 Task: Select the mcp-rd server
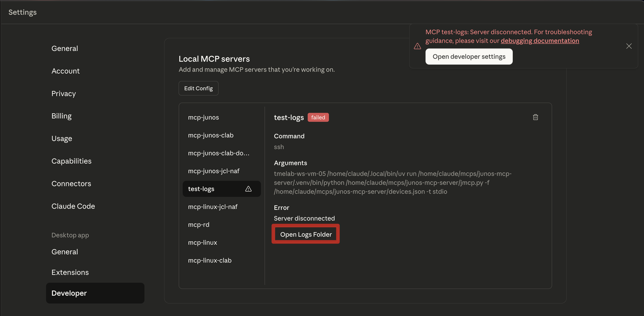(222, 225)
